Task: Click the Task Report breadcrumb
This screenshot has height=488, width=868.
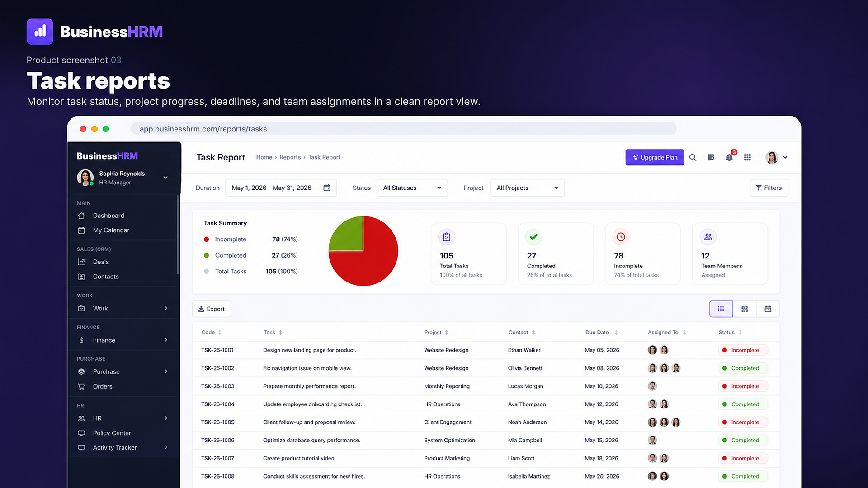Action: [324, 157]
